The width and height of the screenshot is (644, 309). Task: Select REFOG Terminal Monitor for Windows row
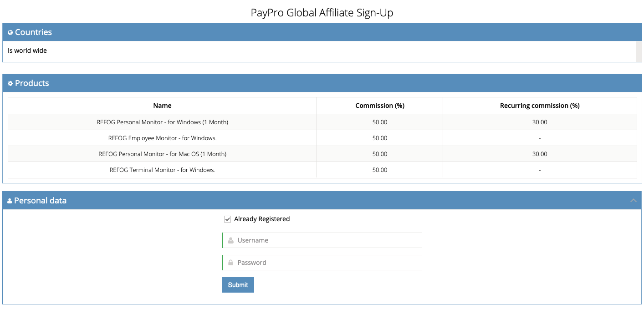(322, 170)
